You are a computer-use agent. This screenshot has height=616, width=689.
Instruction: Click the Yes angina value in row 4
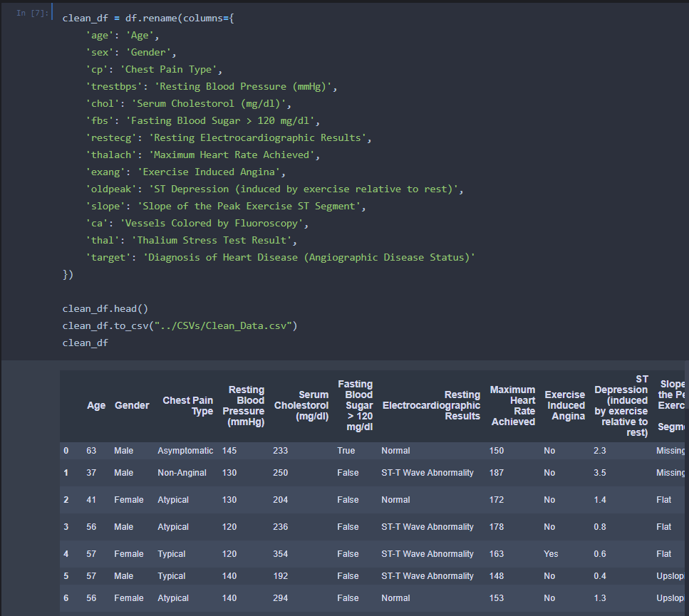coord(551,555)
